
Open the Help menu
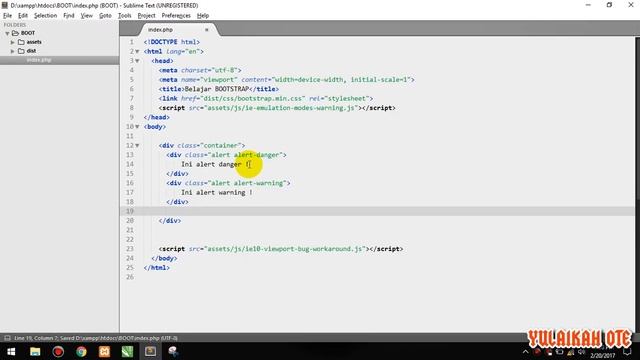coord(203,16)
